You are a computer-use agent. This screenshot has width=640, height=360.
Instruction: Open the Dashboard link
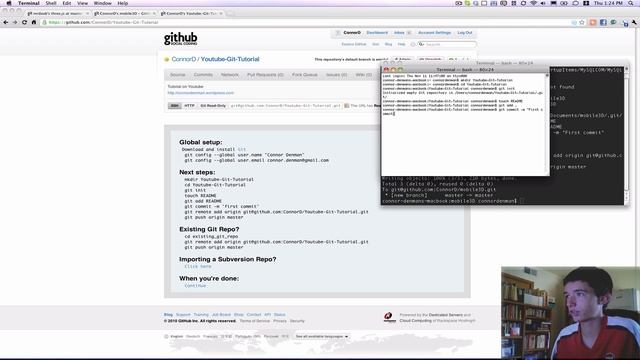(x=377, y=33)
